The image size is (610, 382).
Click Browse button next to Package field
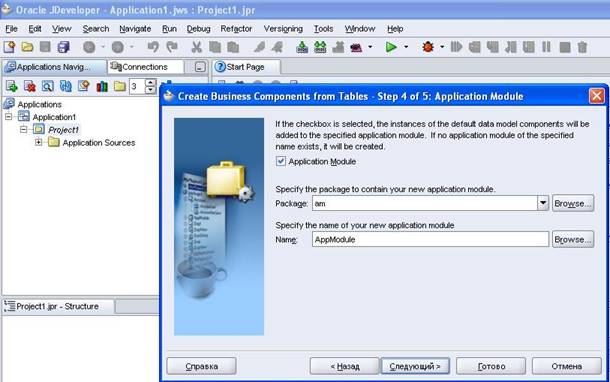(573, 203)
